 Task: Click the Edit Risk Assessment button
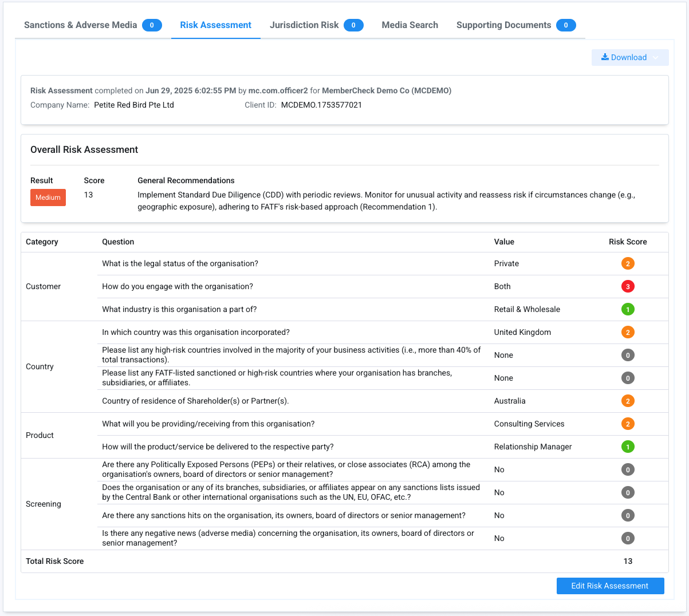pos(610,586)
